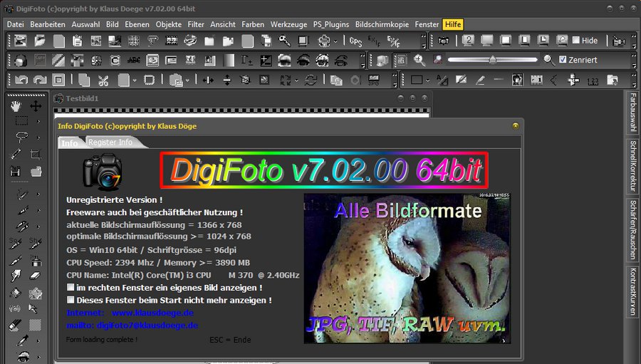Click the gradient fill icon in second toolbar

point(229,60)
